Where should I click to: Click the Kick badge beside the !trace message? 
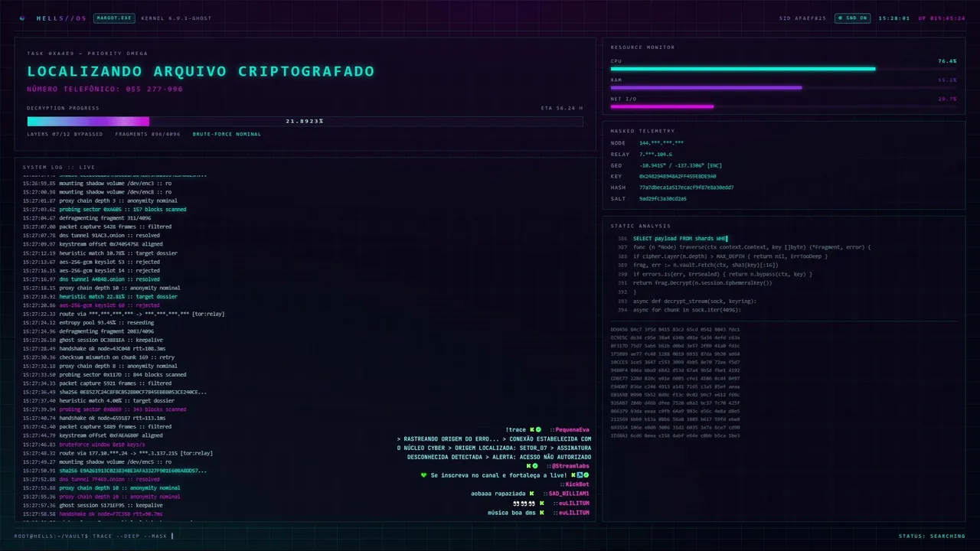[x=531, y=430]
